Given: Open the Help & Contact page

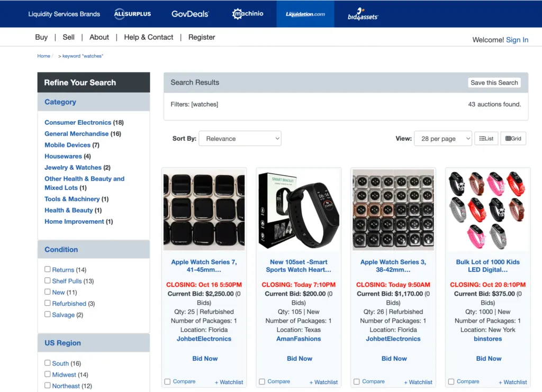Looking at the screenshot, I should click(148, 37).
